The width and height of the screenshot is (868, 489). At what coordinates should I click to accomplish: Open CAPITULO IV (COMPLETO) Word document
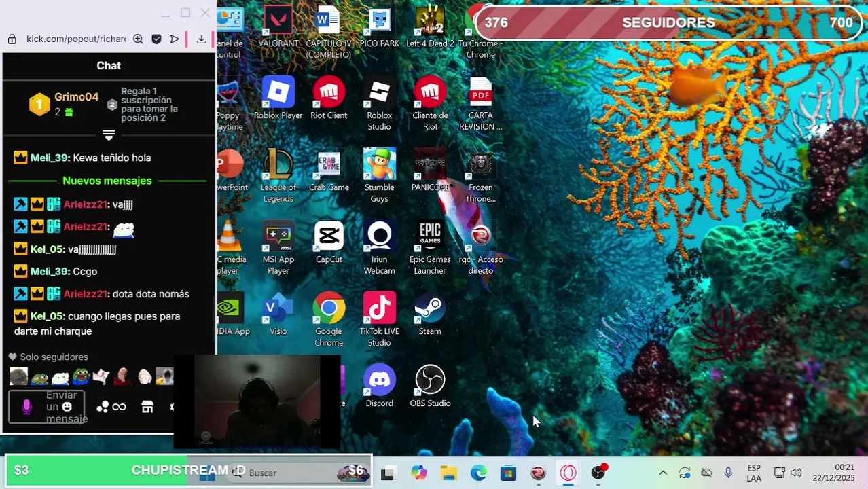pos(329,32)
